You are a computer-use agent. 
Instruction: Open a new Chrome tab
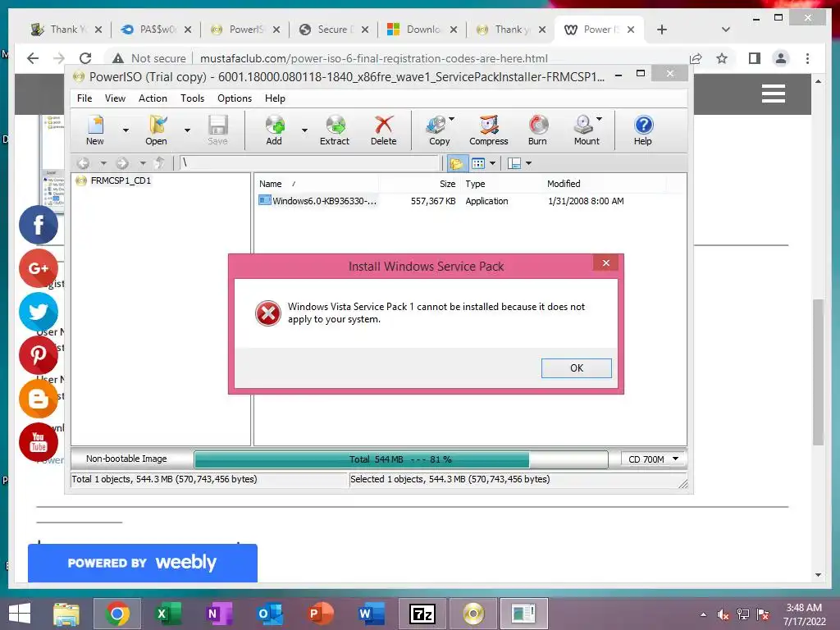(x=662, y=30)
